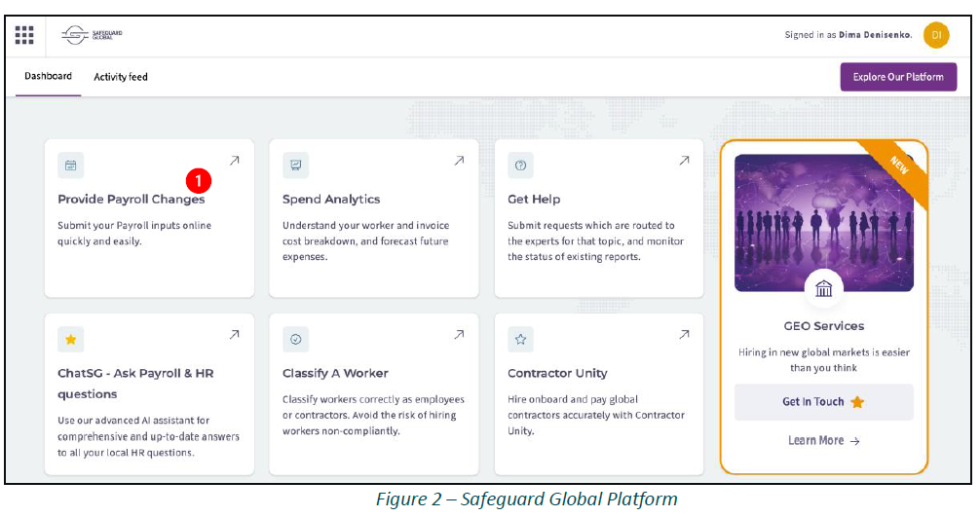980x517 pixels.
Task: Click the Get In Touch button
Action: (824, 402)
